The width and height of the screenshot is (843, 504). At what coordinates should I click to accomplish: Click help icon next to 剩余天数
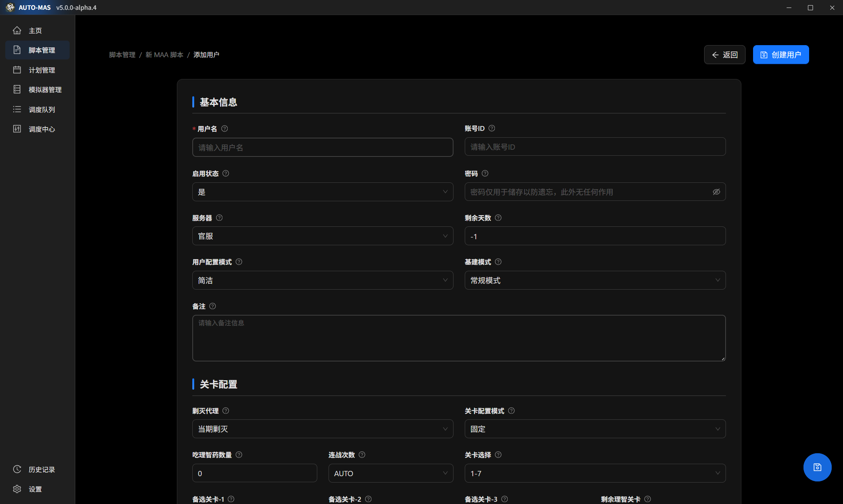[x=498, y=218]
